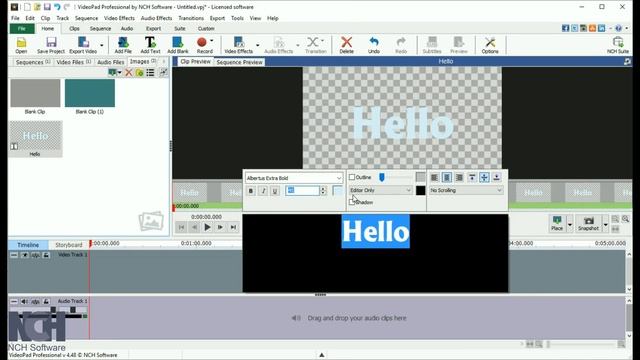Open the Editor Only dropdown

click(x=380, y=190)
